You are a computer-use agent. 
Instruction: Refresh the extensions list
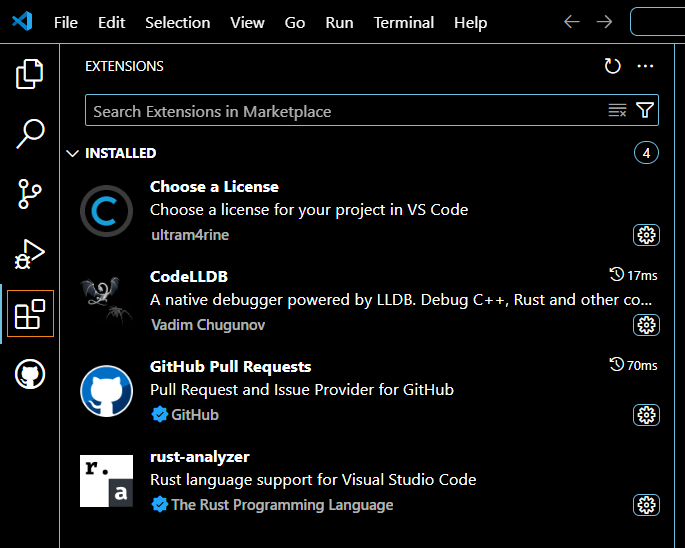click(x=612, y=66)
